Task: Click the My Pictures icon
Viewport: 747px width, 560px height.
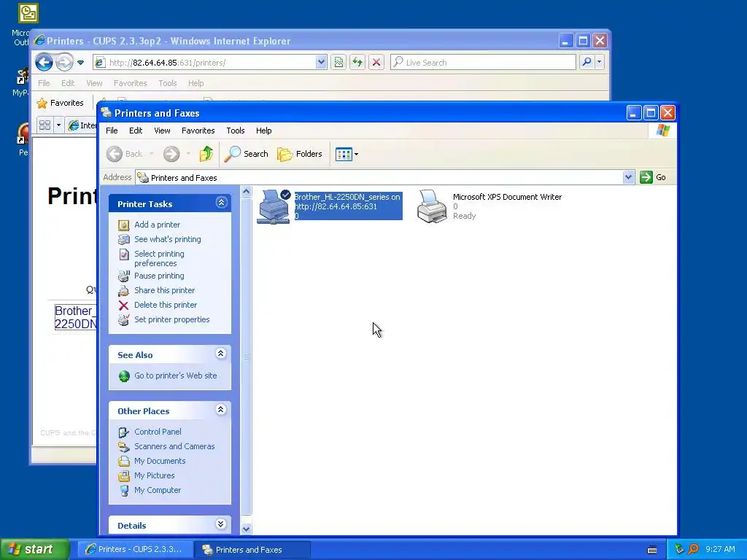Action: pos(124,475)
